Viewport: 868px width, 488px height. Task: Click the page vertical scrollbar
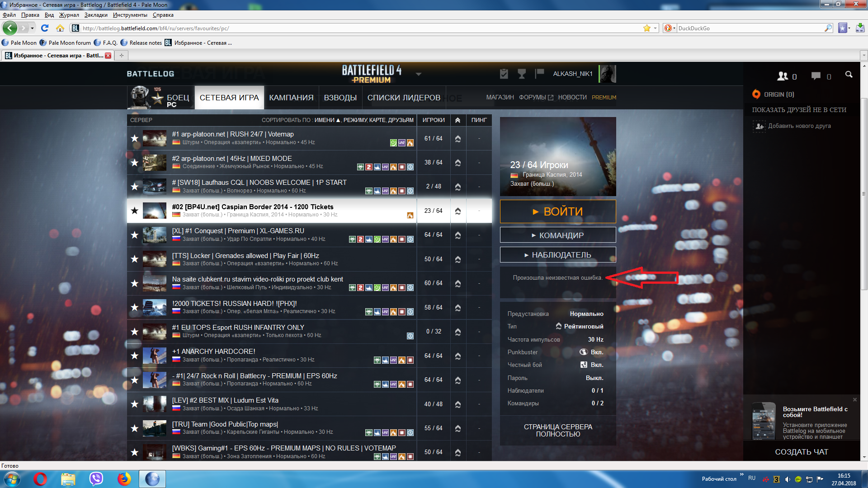tap(864, 194)
